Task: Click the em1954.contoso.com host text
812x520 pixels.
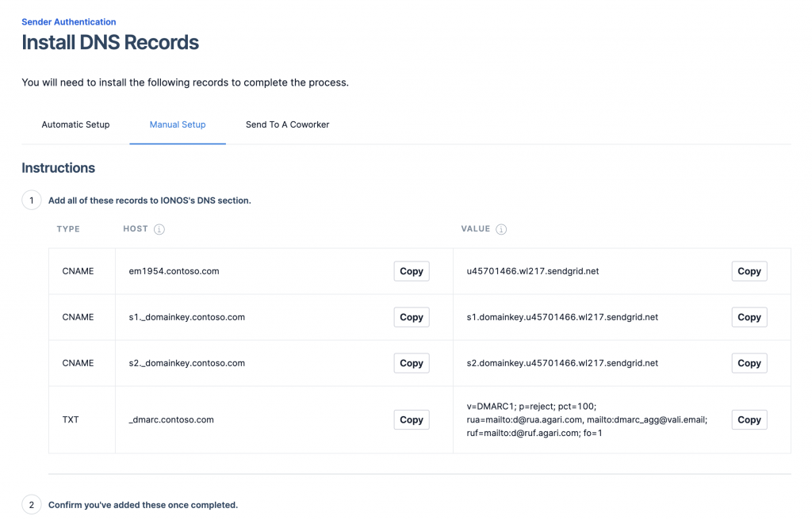Action: click(x=174, y=271)
